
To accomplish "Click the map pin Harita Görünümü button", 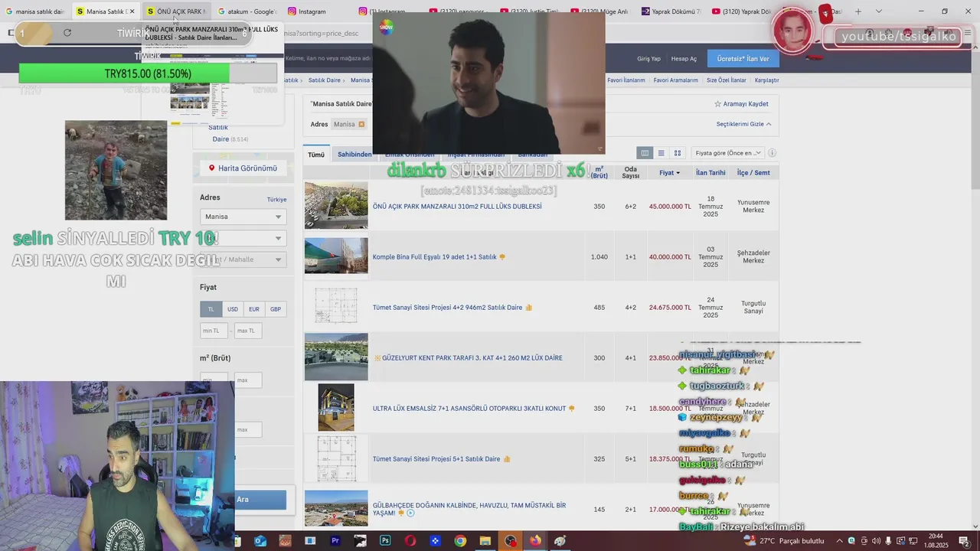I will click(x=243, y=168).
